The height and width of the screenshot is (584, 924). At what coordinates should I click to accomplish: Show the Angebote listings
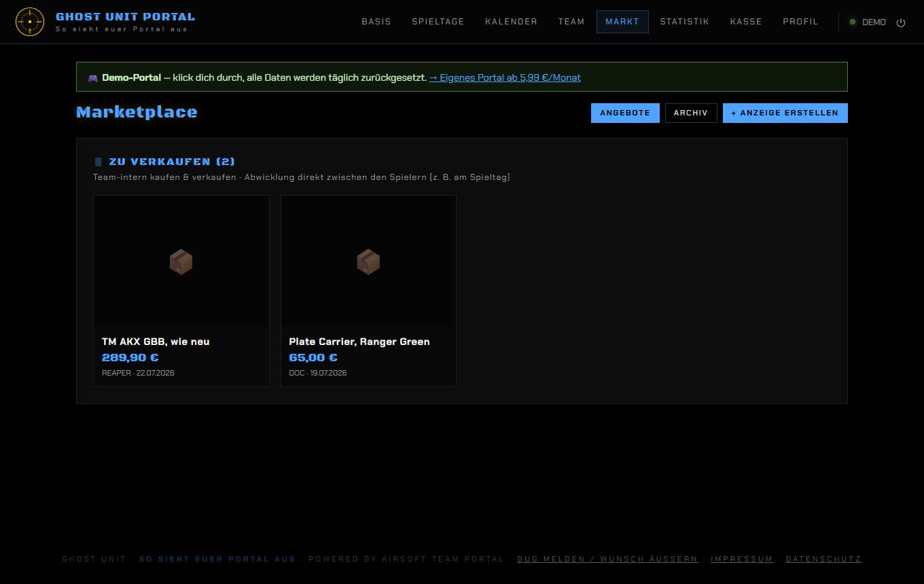625,113
